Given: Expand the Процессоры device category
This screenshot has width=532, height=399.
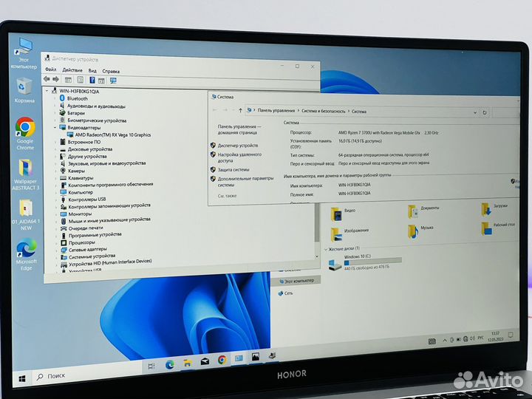Looking at the screenshot, I should coord(57,242).
